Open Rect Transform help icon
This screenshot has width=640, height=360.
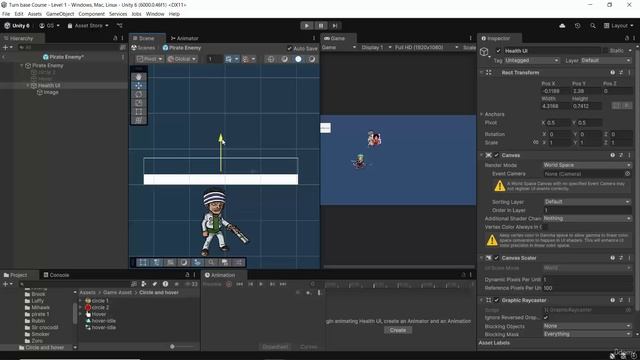[612, 73]
